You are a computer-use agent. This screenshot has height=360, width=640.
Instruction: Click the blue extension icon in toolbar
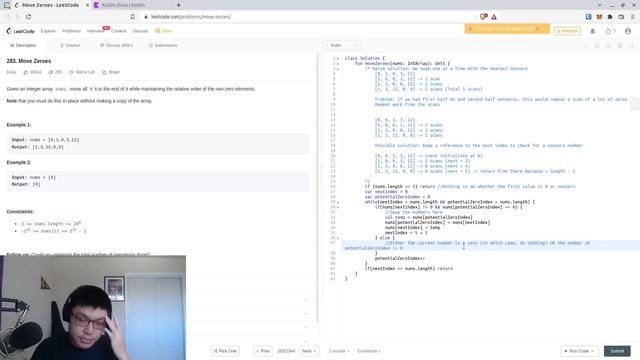click(589, 17)
